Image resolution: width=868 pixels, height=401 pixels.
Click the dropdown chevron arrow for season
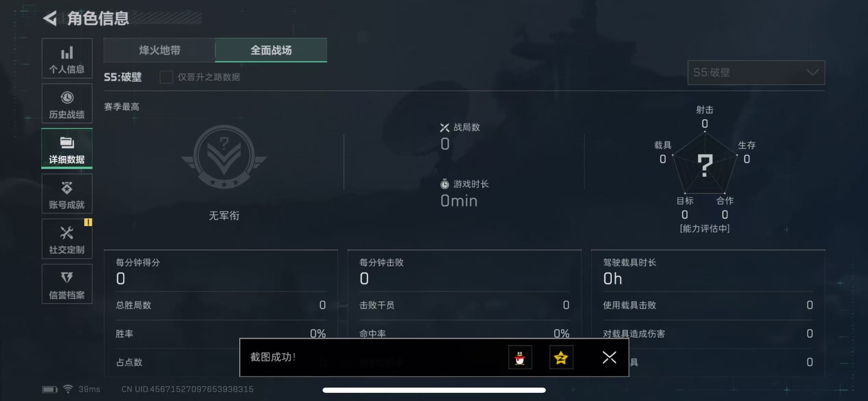(812, 73)
